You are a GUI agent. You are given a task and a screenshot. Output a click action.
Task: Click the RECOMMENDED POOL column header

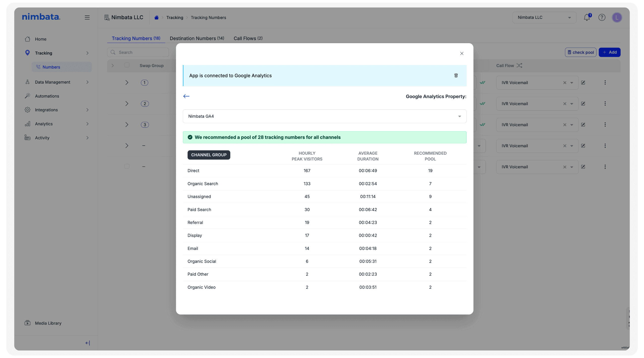(x=430, y=156)
